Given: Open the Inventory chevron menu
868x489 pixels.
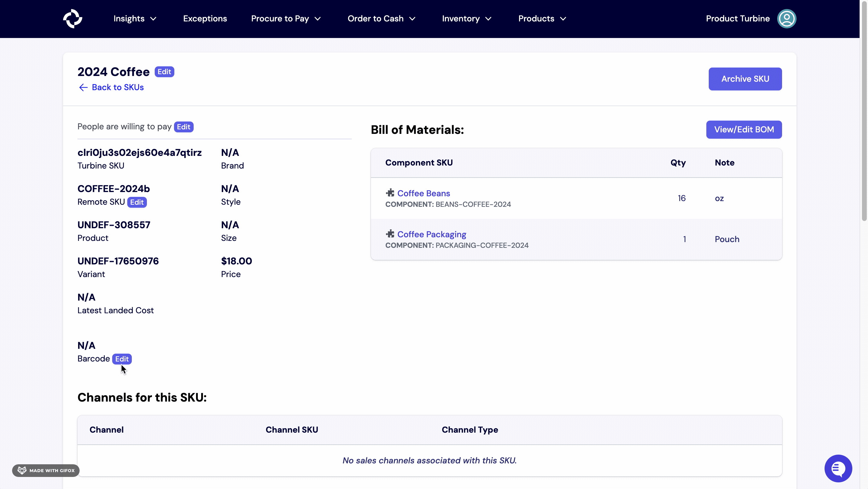Looking at the screenshot, I should [x=488, y=18].
